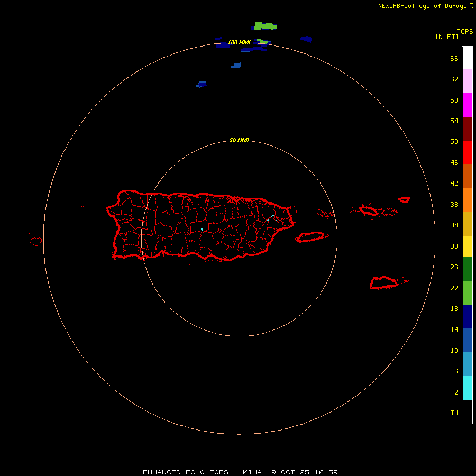Click the burnt orange legend swatch

tap(467, 176)
